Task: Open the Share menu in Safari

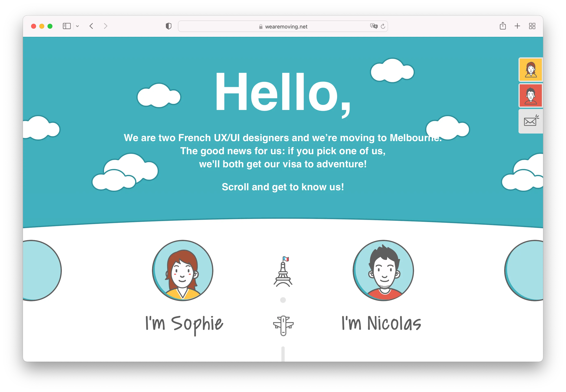Action: 503,26
